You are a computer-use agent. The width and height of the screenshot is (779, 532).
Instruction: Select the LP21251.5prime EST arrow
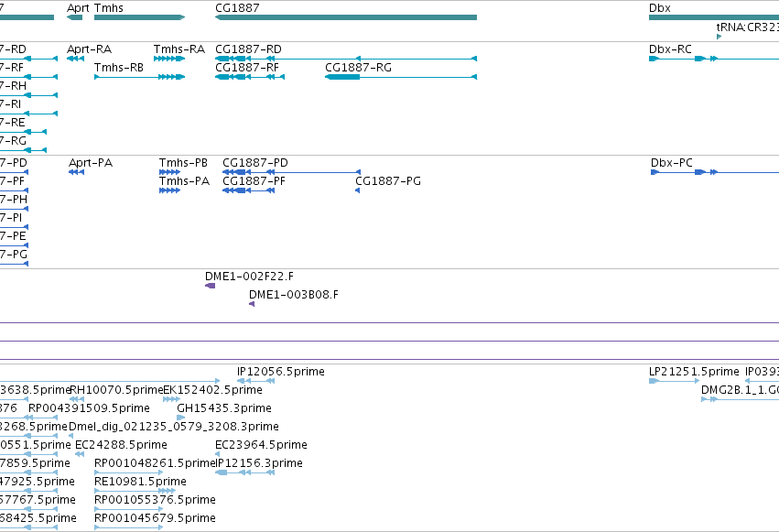pos(674,381)
